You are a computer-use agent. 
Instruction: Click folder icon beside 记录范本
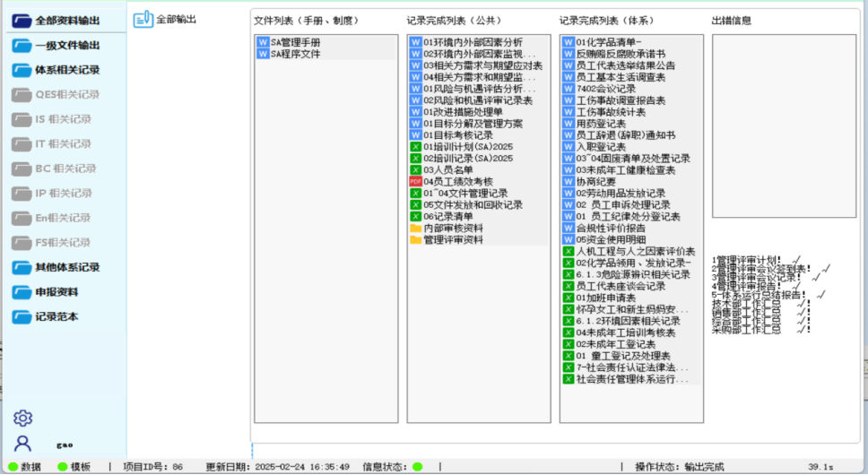click(x=22, y=317)
